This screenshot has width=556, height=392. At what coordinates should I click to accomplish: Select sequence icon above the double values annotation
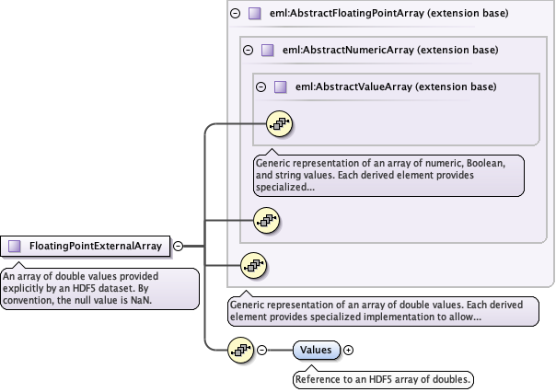253,267
